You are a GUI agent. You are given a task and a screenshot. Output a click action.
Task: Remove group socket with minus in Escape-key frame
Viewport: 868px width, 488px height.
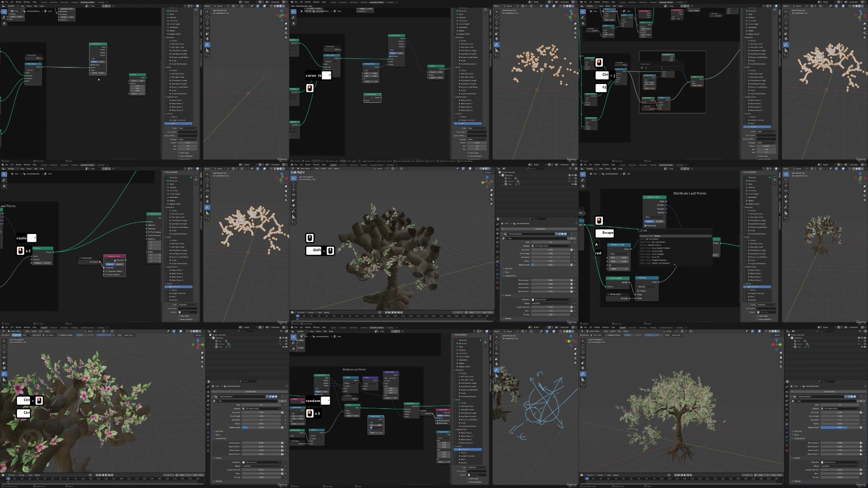775,180
